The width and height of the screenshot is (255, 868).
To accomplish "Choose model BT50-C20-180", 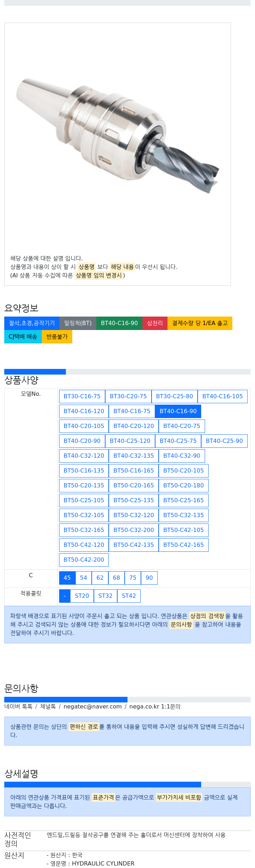I will tap(183, 485).
